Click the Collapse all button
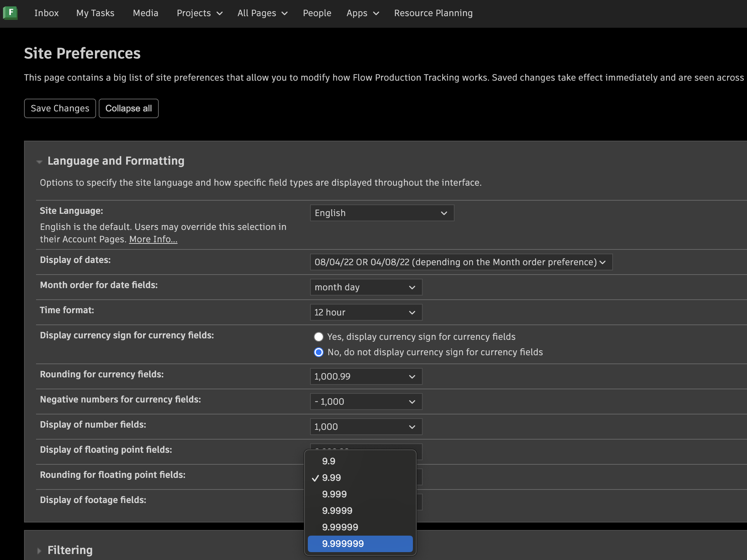Viewport: 747px width, 560px height. tap(128, 108)
